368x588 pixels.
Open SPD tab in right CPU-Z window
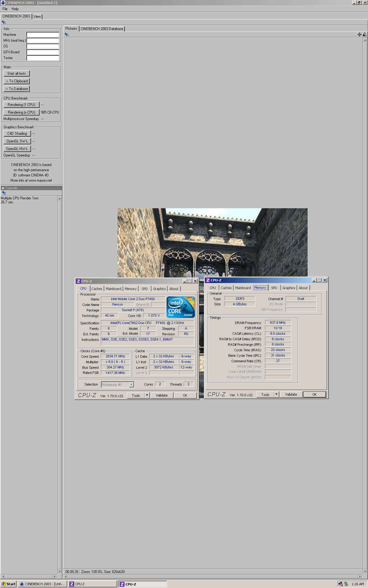point(274,288)
